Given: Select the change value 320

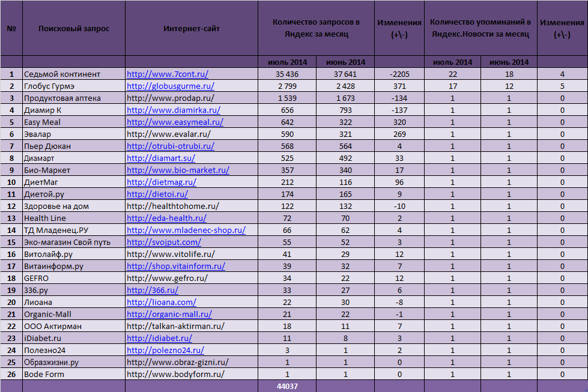Looking at the screenshot, I should pyautogui.click(x=399, y=122).
